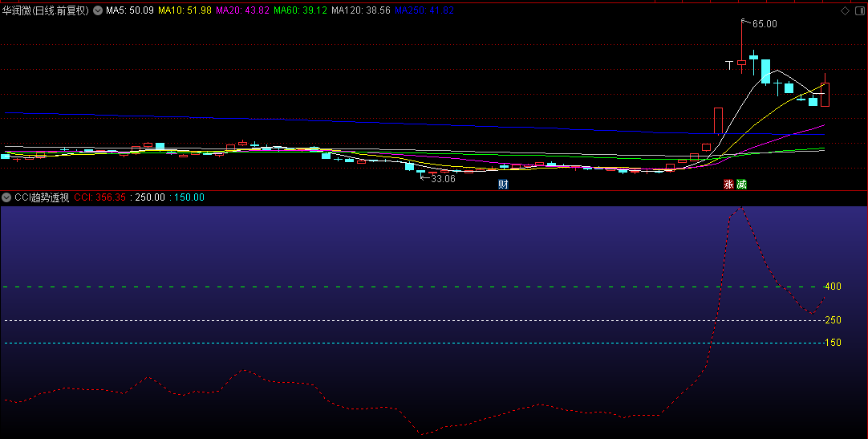Click the MA60: 39.12 legend entry
This screenshot has width=868, height=439.
(x=300, y=10)
